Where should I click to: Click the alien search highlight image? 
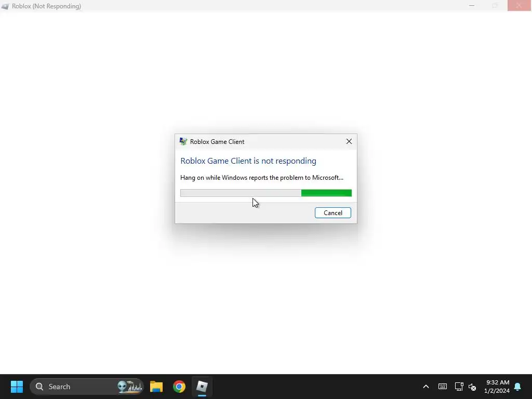(x=129, y=387)
